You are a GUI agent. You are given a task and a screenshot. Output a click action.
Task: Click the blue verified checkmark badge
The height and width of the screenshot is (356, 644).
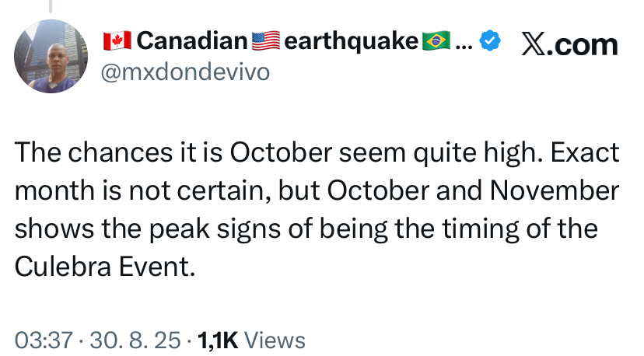point(489,40)
